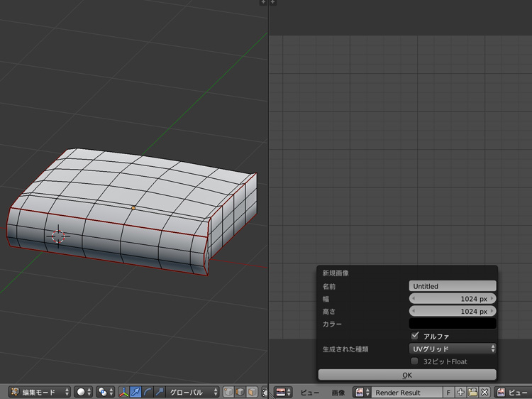The height and width of the screenshot is (399, 532).
Task: Switch to vertex select mode icon
Action: pyautogui.click(x=228, y=392)
